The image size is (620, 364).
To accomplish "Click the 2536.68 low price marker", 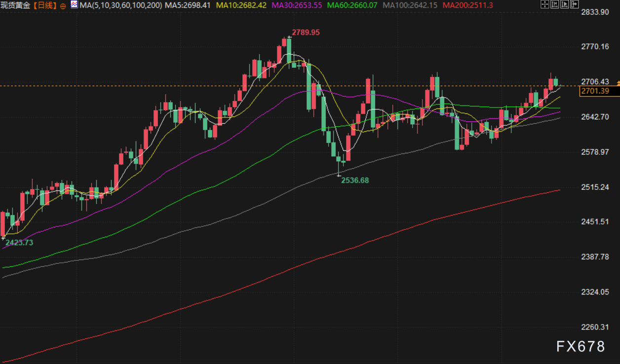I will (355, 181).
